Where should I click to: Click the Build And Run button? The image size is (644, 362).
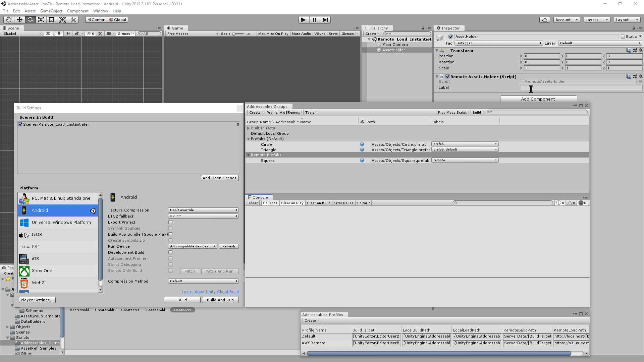click(x=220, y=300)
